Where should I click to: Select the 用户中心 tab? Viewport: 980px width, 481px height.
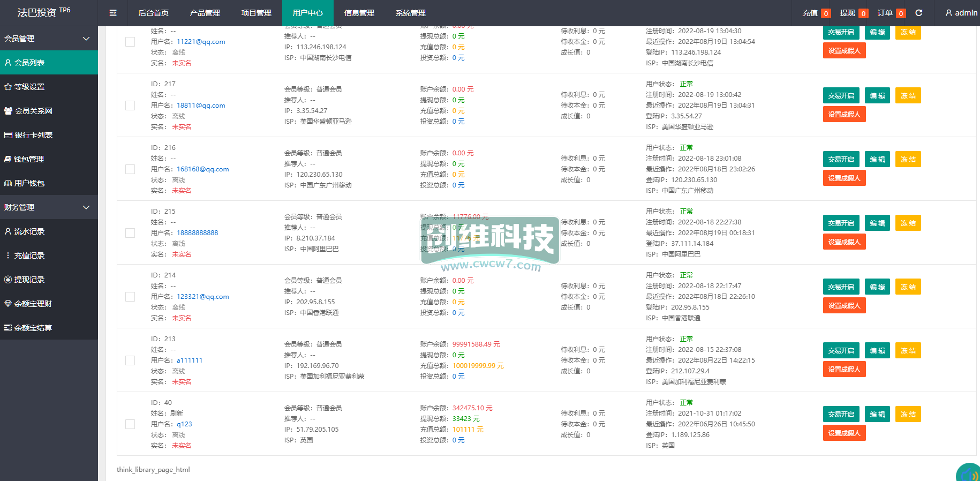click(307, 13)
